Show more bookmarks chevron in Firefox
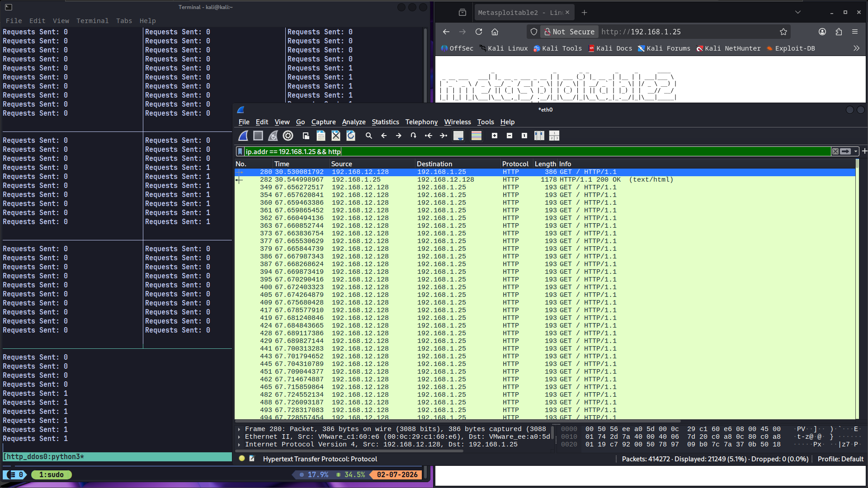868x488 pixels. [856, 48]
